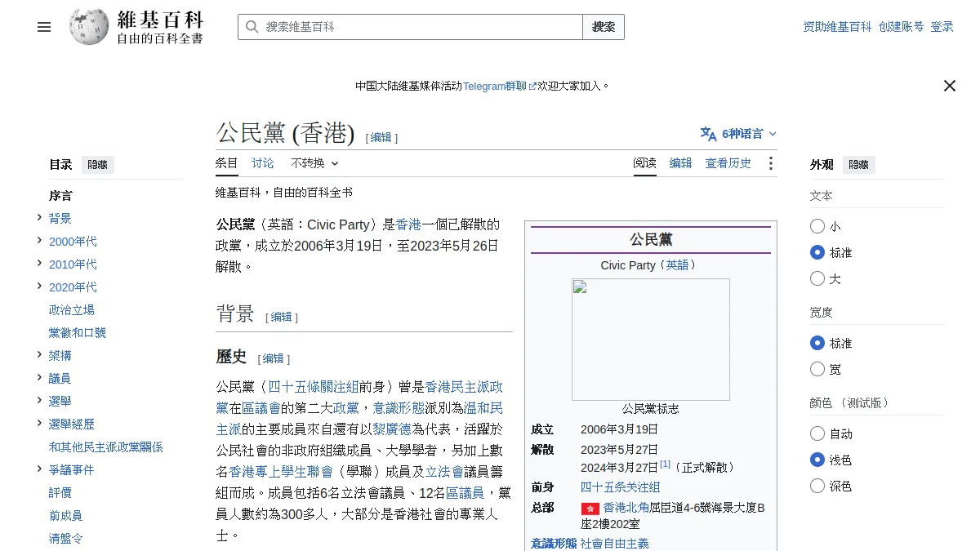The width and height of the screenshot is (980, 551).
Task: Expand the 背景 section in contents
Action: click(39, 217)
